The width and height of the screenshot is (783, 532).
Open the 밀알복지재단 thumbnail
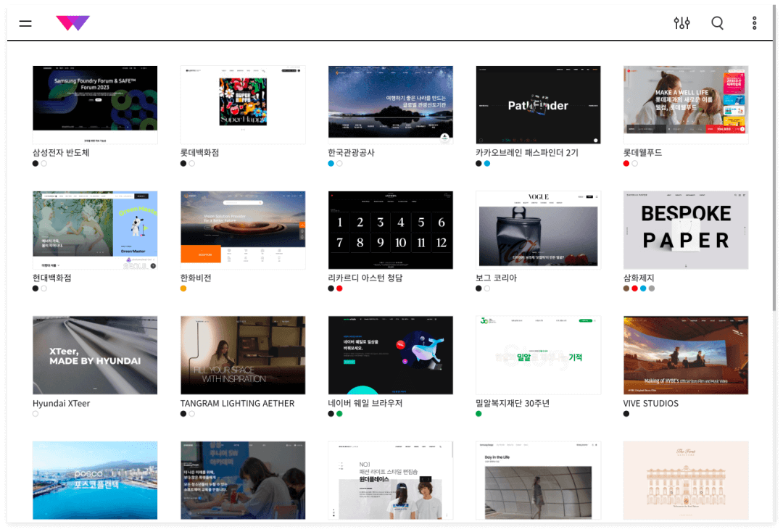(538, 355)
